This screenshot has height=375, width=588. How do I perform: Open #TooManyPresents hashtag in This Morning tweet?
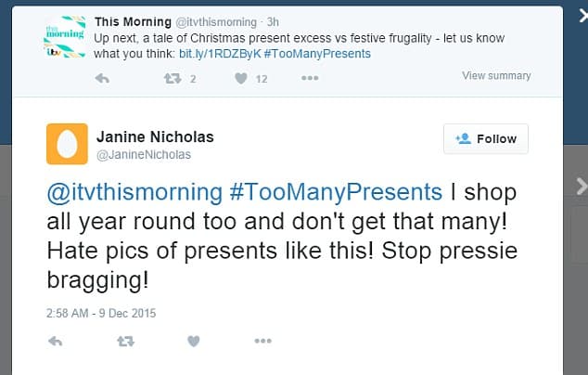click(x=317, y=54)
